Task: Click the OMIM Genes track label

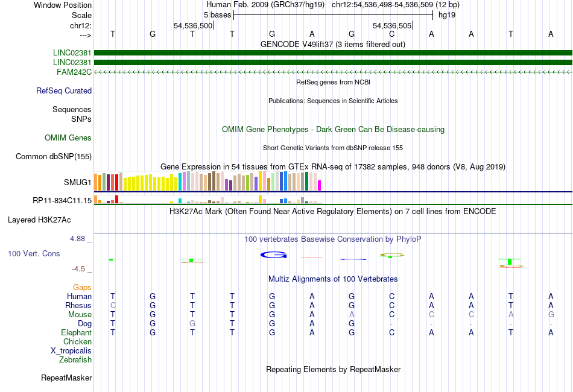Action: (68, 138)
